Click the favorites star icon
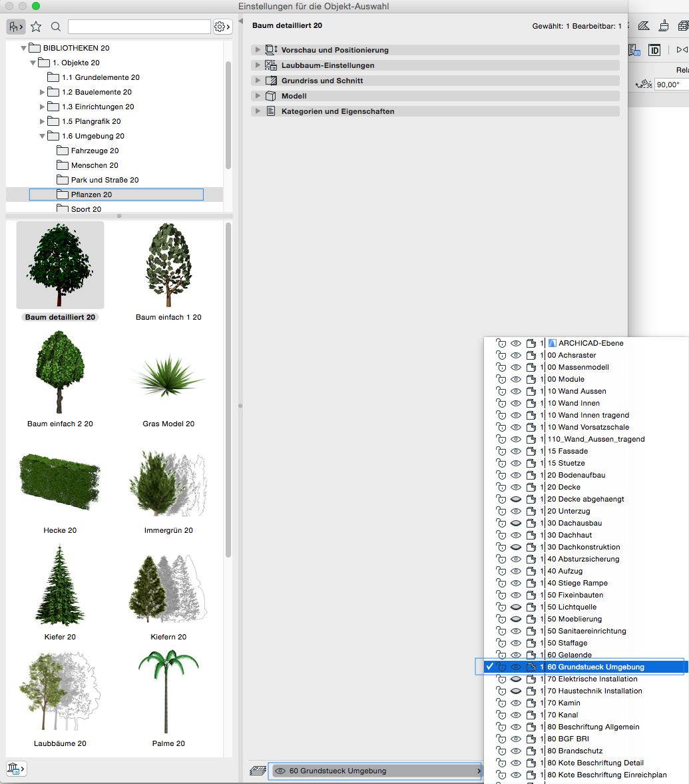The width and height of the screenshot is (689, 784). (36, 27)
